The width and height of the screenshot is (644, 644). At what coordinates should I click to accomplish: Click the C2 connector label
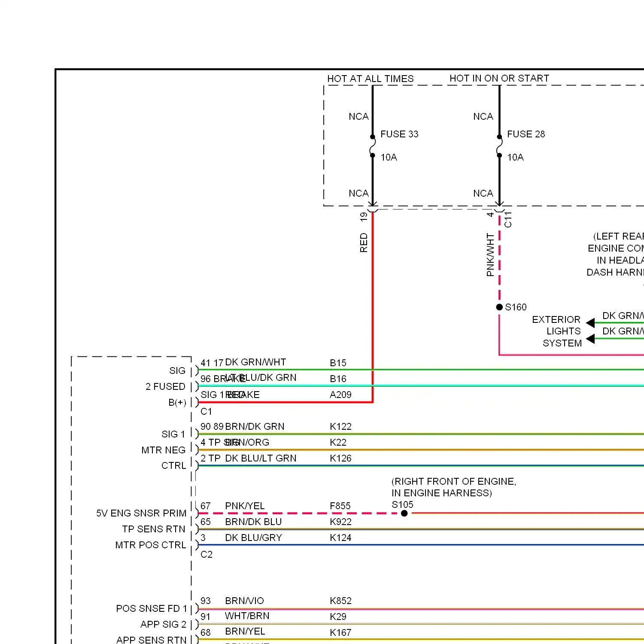tap(207, 554)
